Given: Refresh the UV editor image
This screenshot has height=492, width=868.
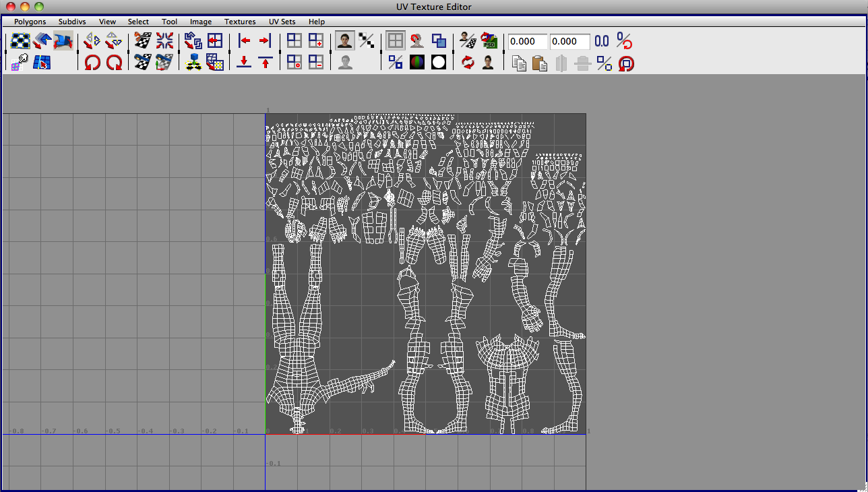Looking at the screenshot, I should (468, 62).
